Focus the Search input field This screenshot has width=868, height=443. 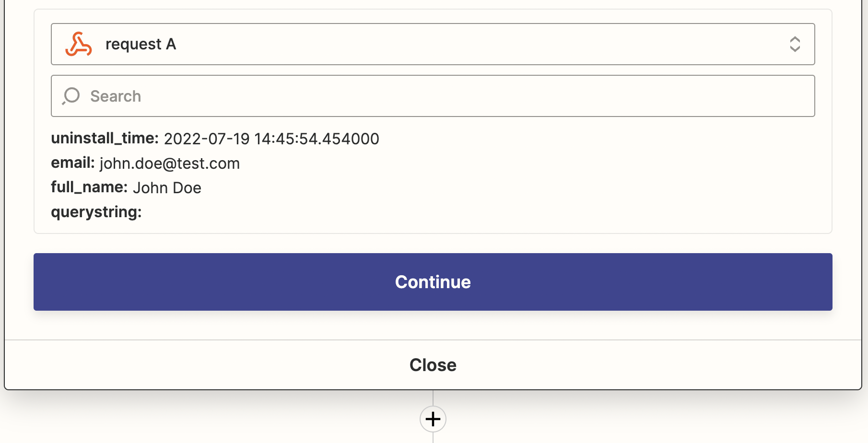coord(433,96)
